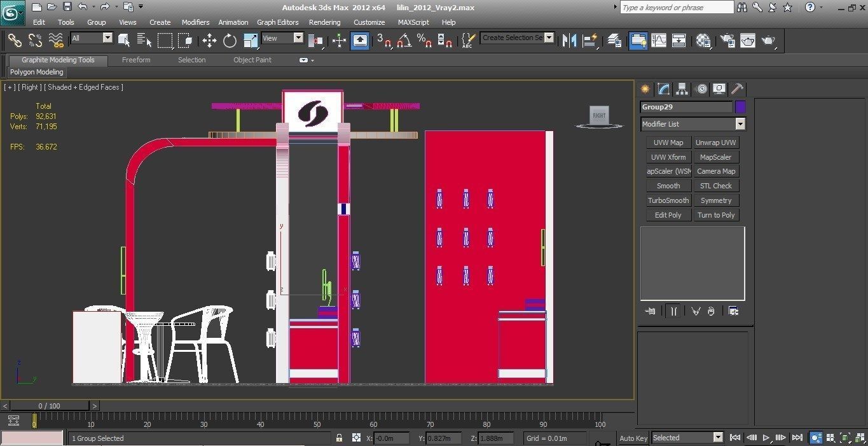868x446 pixels.
Task: Open the key filter Selected dropdown
Action: pyautogui.click(x=687, y=438)
